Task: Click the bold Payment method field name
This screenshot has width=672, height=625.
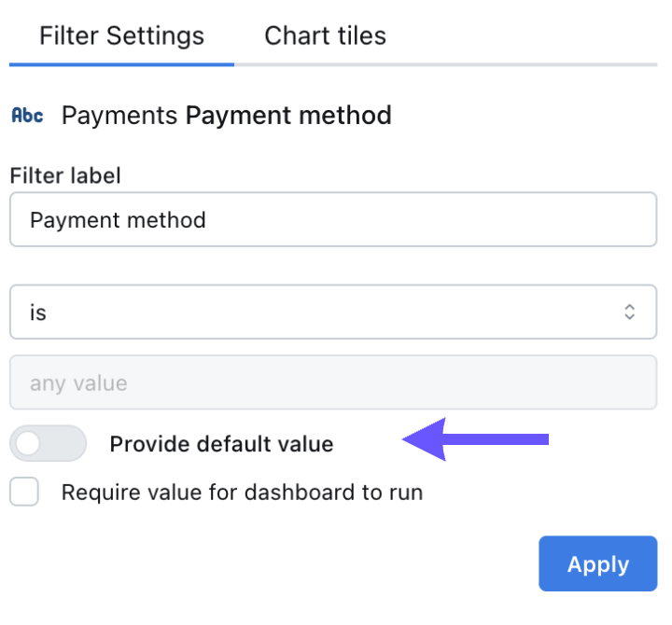Action: point(288,116)
